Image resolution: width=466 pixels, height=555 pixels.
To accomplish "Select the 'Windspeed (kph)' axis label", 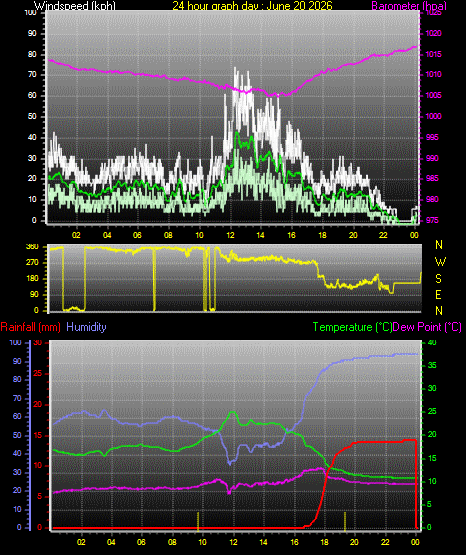I will point(75,6).
